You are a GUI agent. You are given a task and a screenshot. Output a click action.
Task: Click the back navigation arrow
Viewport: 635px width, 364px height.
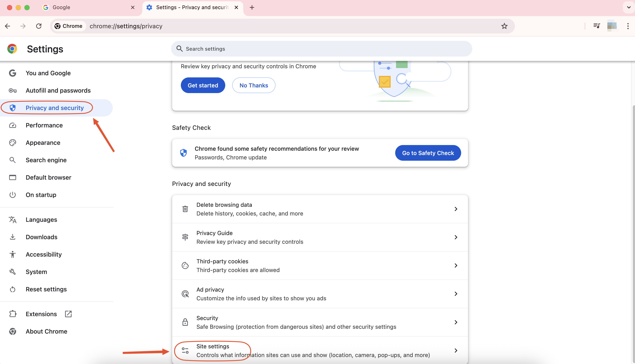[7, 26]
